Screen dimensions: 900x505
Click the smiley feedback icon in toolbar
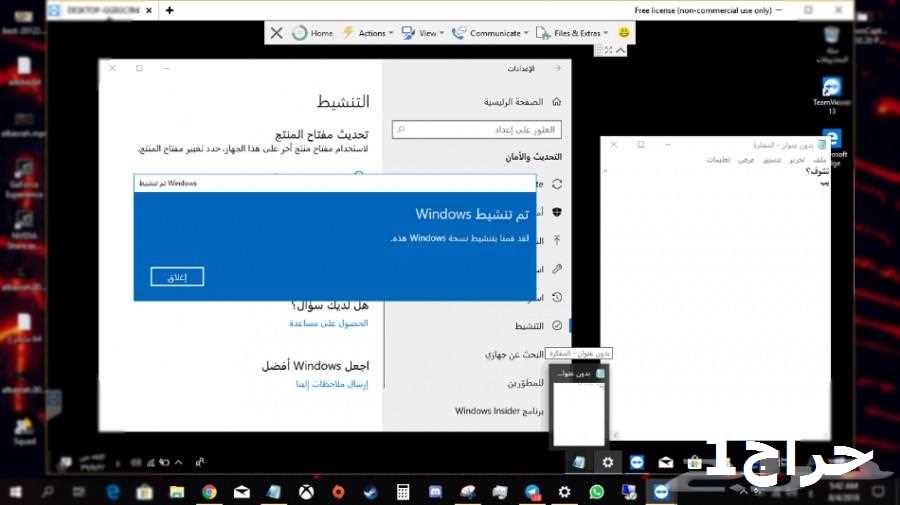tap(624, 33)
